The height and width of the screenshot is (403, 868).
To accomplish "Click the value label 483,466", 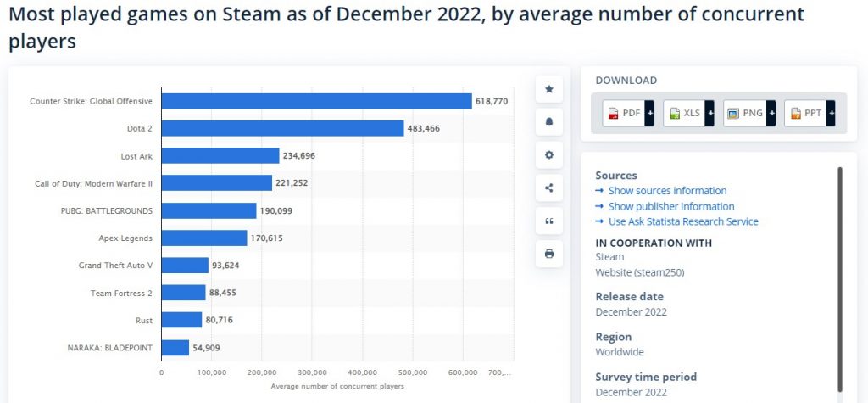I will 424,129.
